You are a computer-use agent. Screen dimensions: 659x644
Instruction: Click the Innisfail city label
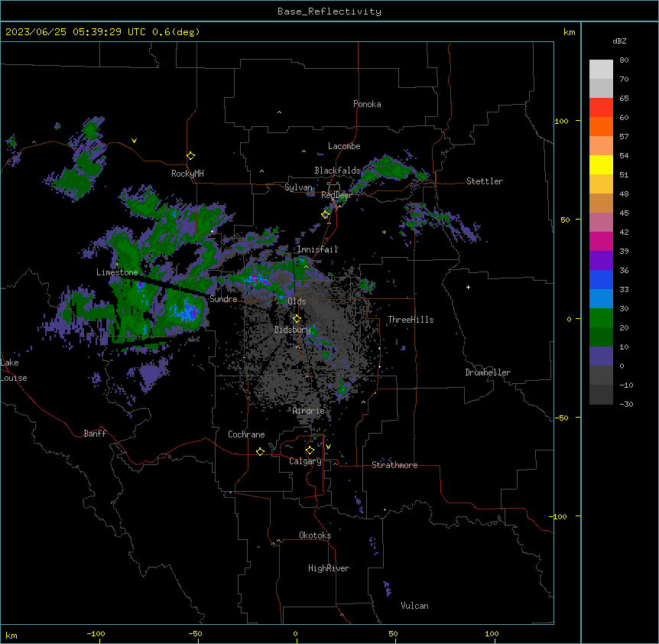[318, 249]
